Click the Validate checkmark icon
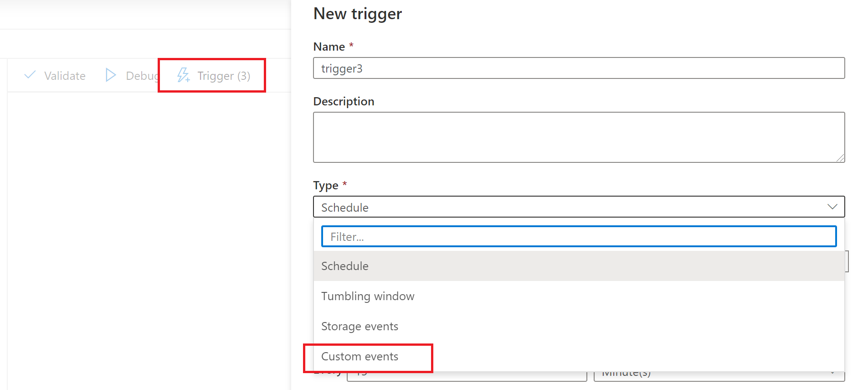 [30, 75]
